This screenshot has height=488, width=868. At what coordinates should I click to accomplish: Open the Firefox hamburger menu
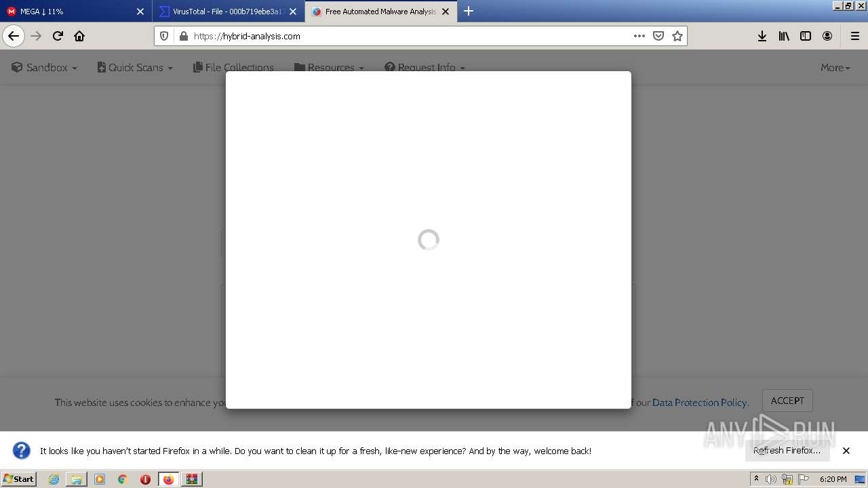pos(855,36)
